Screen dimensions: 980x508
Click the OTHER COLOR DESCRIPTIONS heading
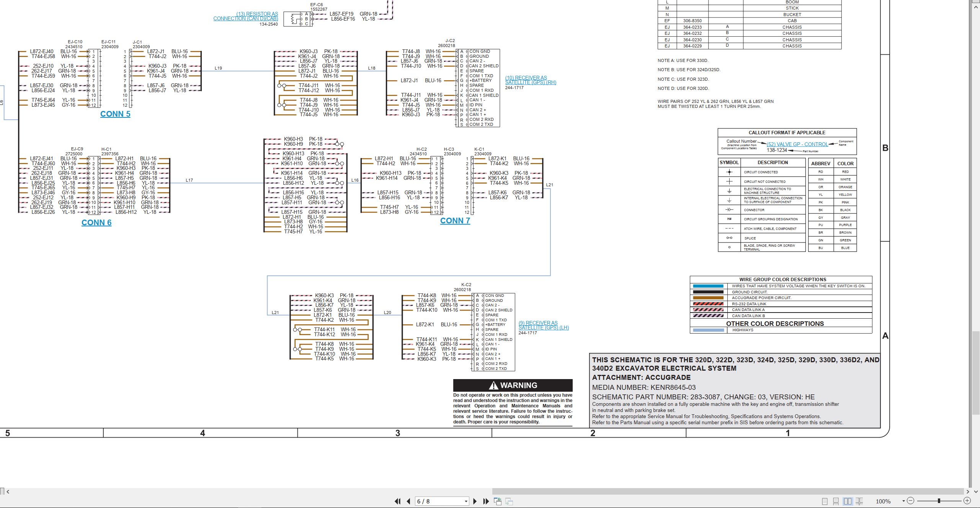[x=775, y=324]
